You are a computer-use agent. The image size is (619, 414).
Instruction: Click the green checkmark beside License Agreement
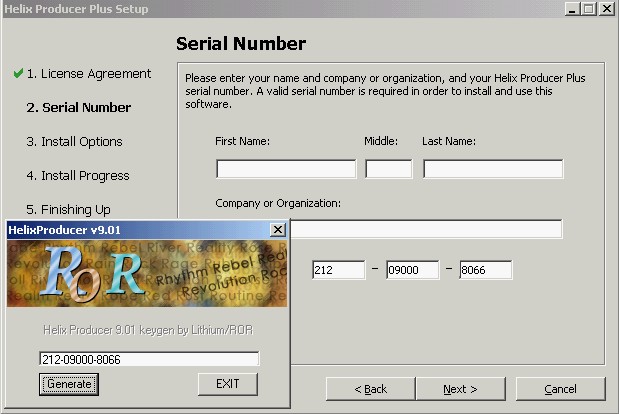tap(18, 73)
